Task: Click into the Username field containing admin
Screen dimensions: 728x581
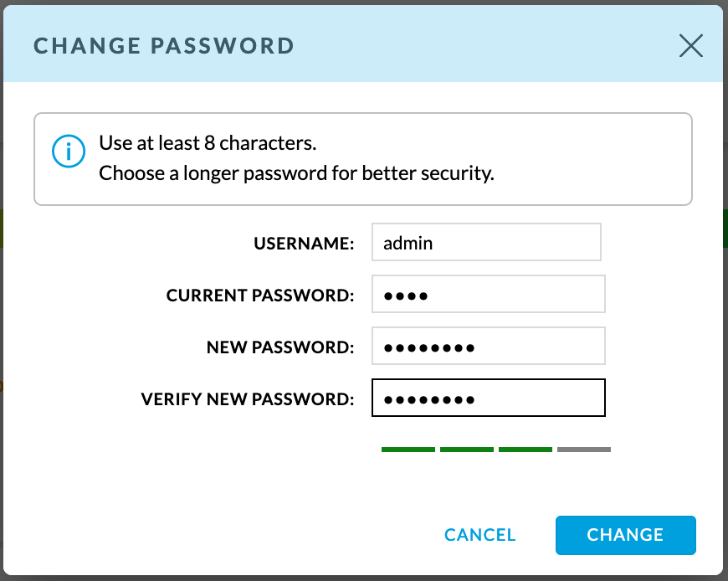Action: tap(486, 243)
